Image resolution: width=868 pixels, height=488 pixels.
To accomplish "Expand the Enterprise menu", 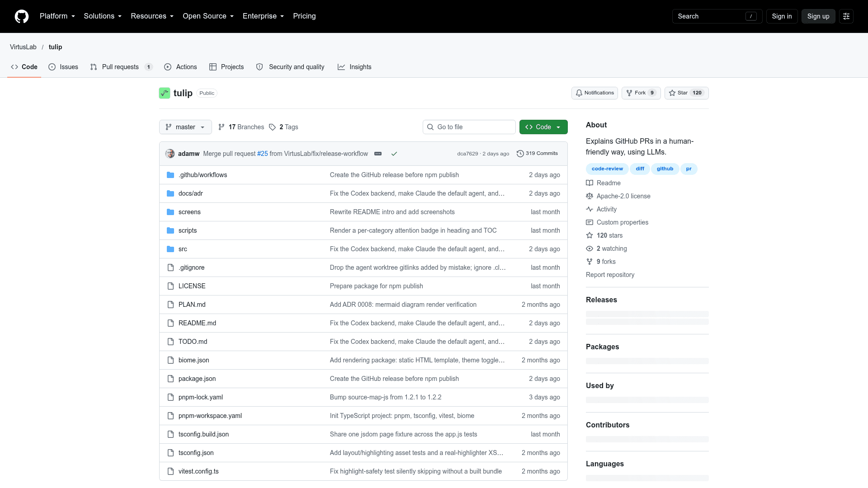I will click(x=264, y=16).
